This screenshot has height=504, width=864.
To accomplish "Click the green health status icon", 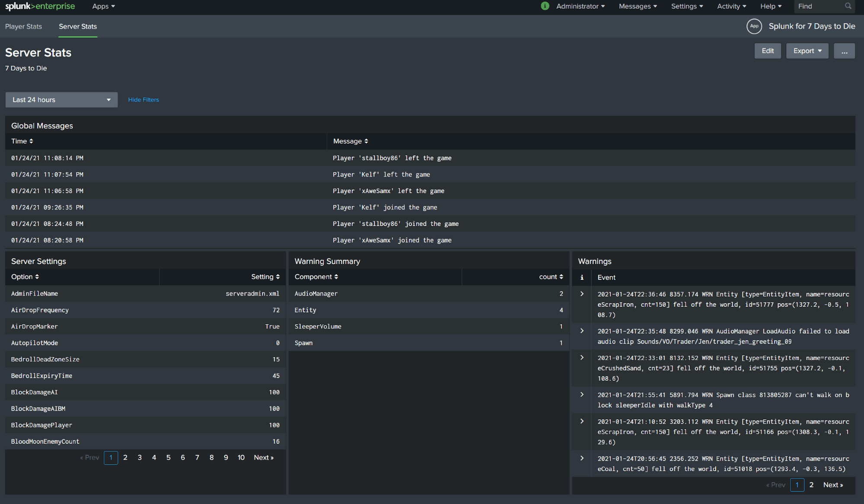I will (545, 6).
